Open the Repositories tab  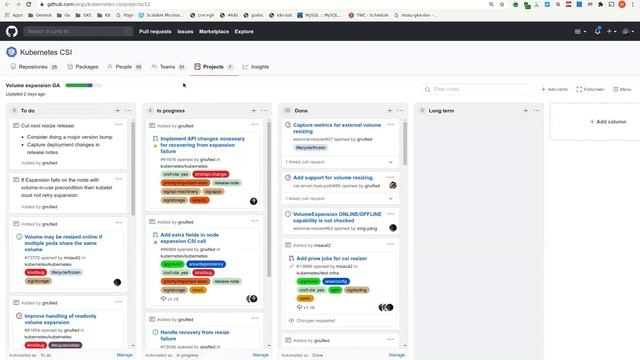[34, 67]
